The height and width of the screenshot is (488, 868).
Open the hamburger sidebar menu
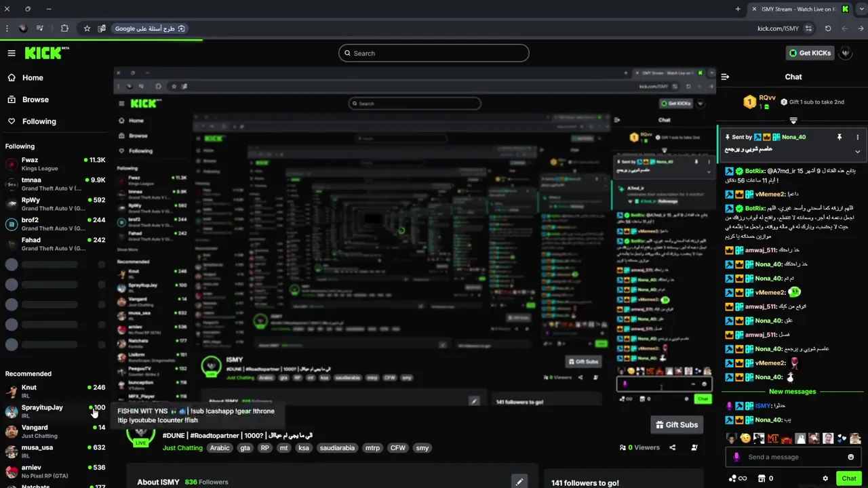(x=12, y=53)
